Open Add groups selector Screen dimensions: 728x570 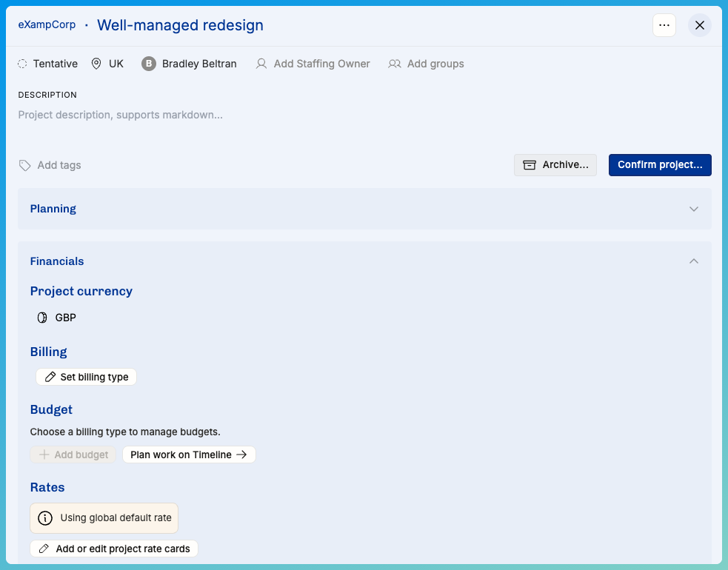click(427, 64)
